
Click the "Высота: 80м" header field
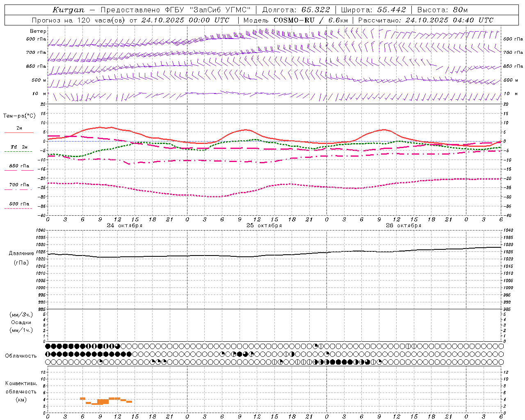click(442, 10)
